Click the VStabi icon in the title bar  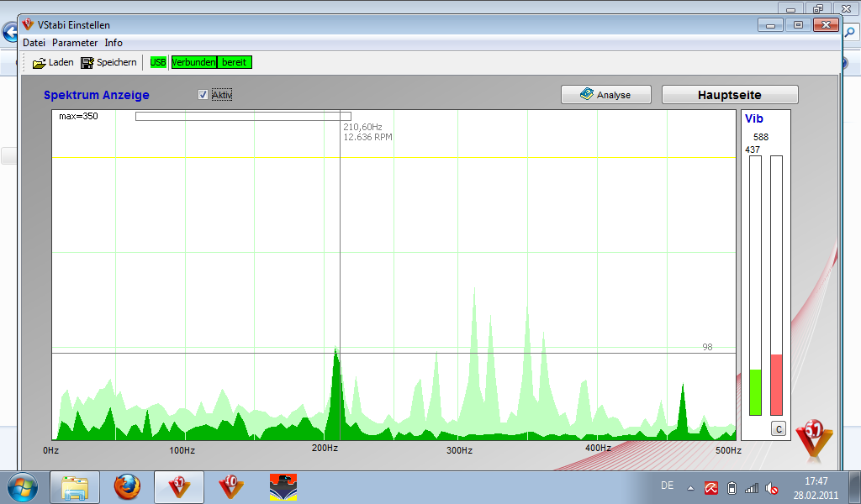click(x=28, y=24)
